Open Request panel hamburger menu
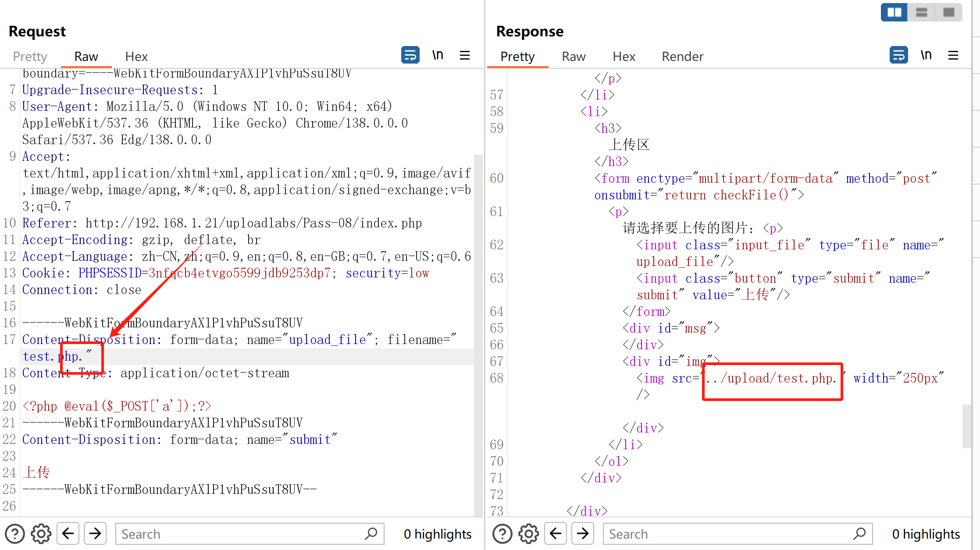Viewport: 980px width, 550px height. pos(465,55)
